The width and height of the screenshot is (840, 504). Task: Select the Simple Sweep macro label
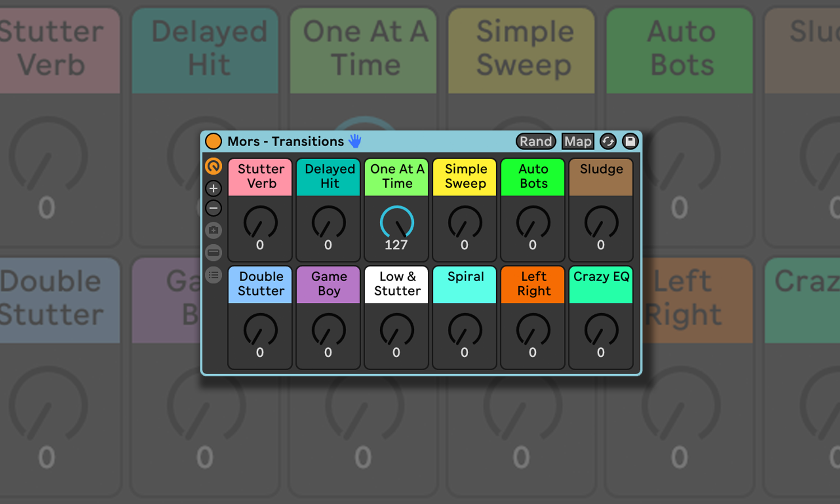click(465, 177)
